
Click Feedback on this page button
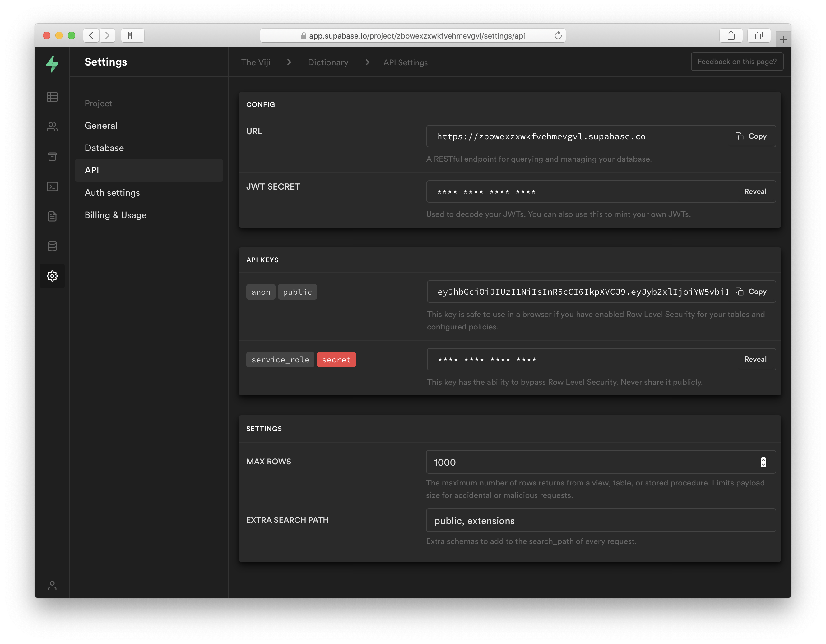point(737,62)
